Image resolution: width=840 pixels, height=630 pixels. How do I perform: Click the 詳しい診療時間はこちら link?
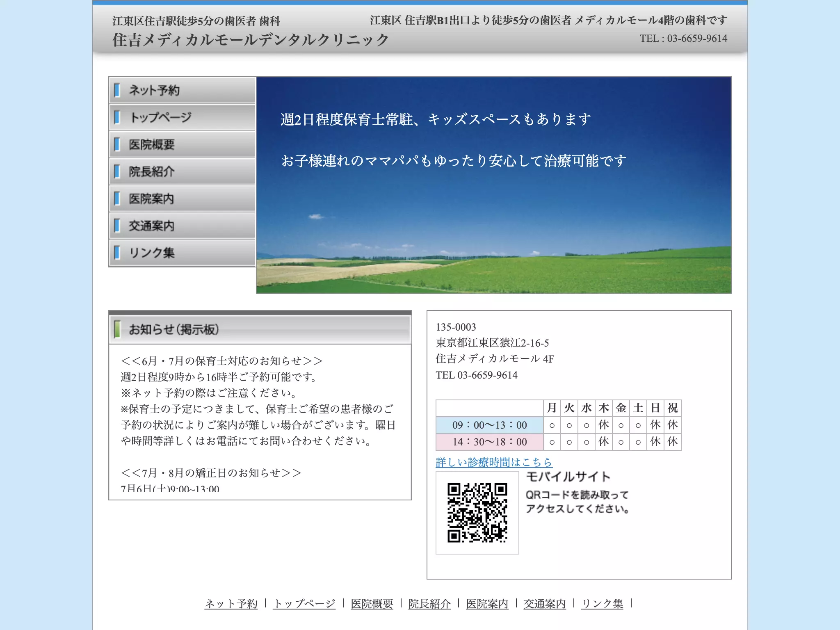[494, 462]
